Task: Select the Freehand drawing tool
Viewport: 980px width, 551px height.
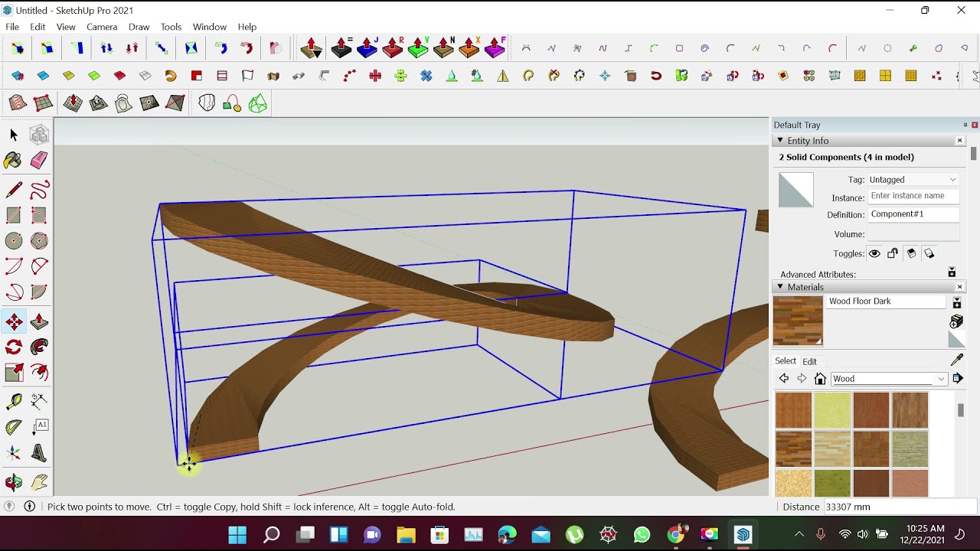Action: pyautogui.click(x=39, y=189)
